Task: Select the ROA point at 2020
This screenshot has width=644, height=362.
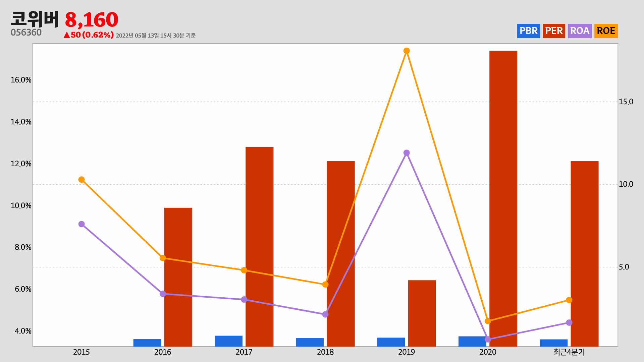Action: [488, 339]
